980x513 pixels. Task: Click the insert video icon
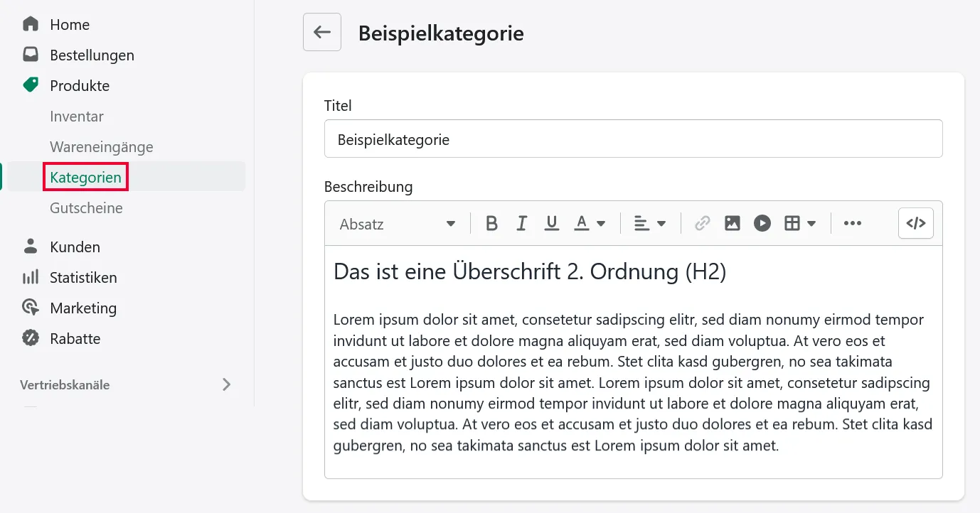coord(762,224)
